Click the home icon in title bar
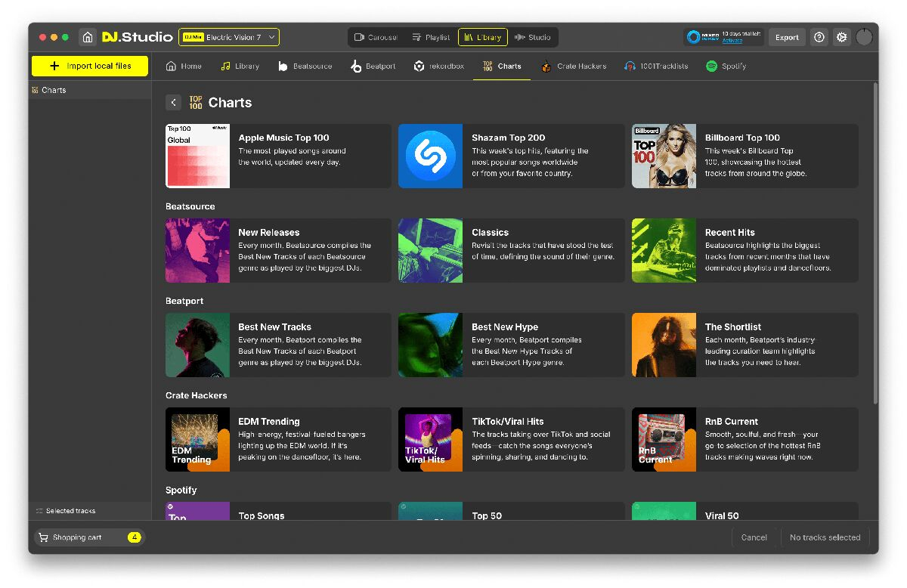Screen dimensions: 907x588 click(x=88, y=37)
